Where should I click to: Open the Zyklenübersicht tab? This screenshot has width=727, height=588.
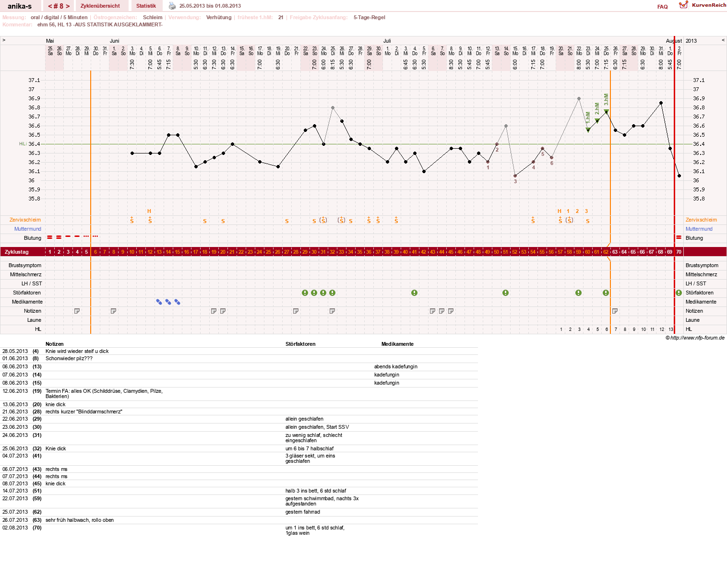(x=100, y=6)
